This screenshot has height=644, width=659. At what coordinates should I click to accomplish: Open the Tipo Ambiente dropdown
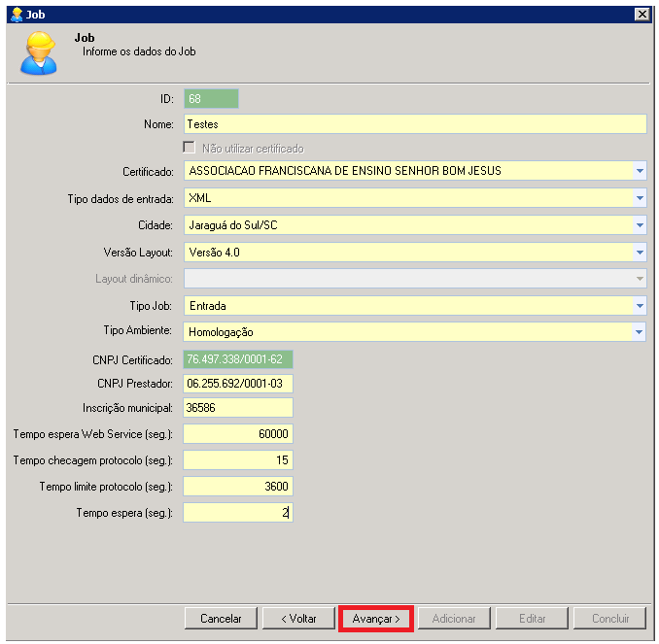pos(639,332)
